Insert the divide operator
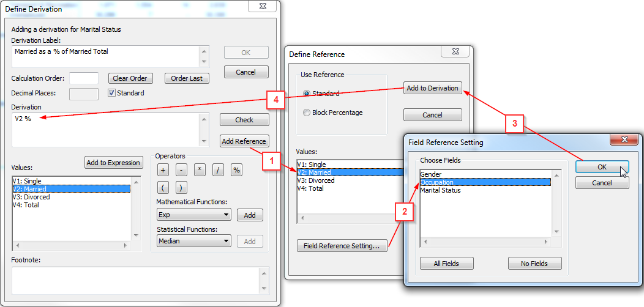Image resolution: width=644 pixels, height=307 pixels. pyautogui.click(x=218, y=170)
